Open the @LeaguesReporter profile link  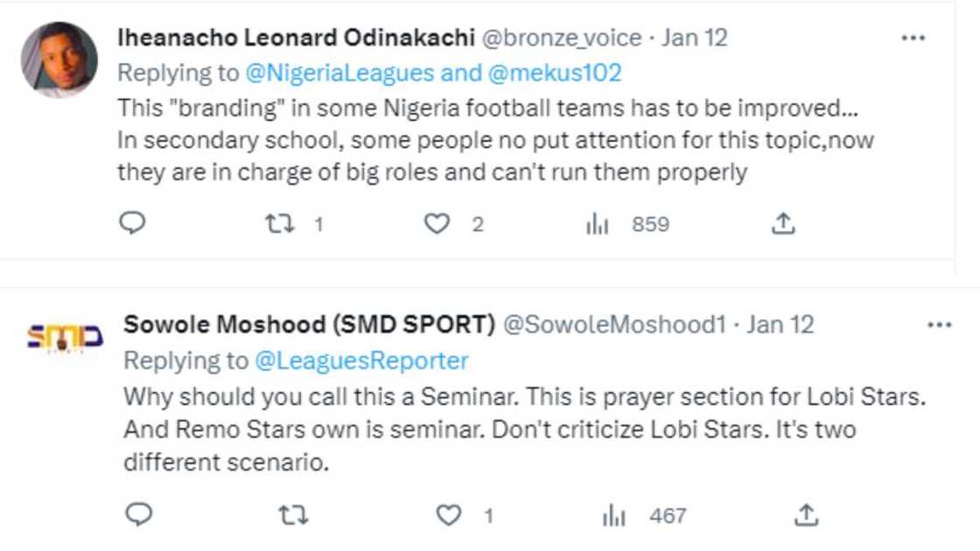tap(361, 360)
